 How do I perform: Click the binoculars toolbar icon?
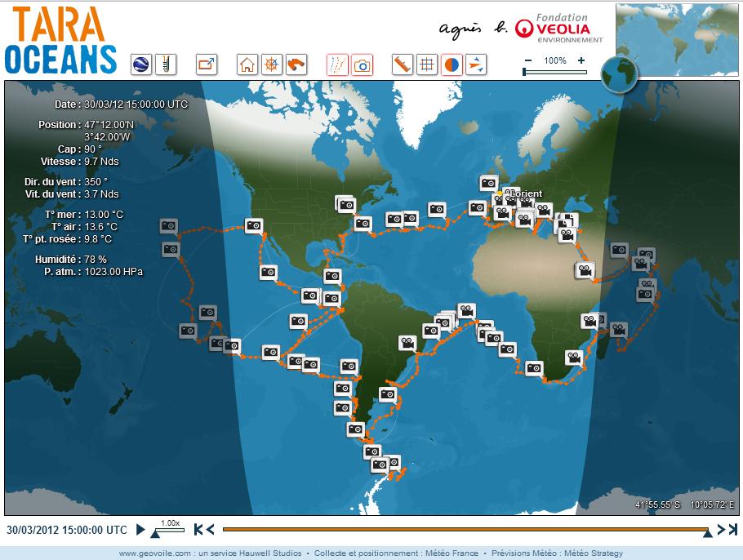pos(296,64)
